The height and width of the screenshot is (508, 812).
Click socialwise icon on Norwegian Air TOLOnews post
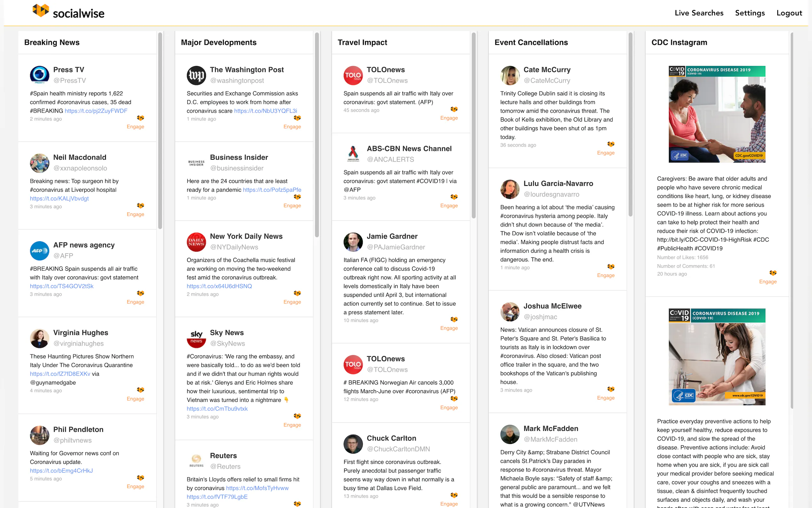[454, 399]
